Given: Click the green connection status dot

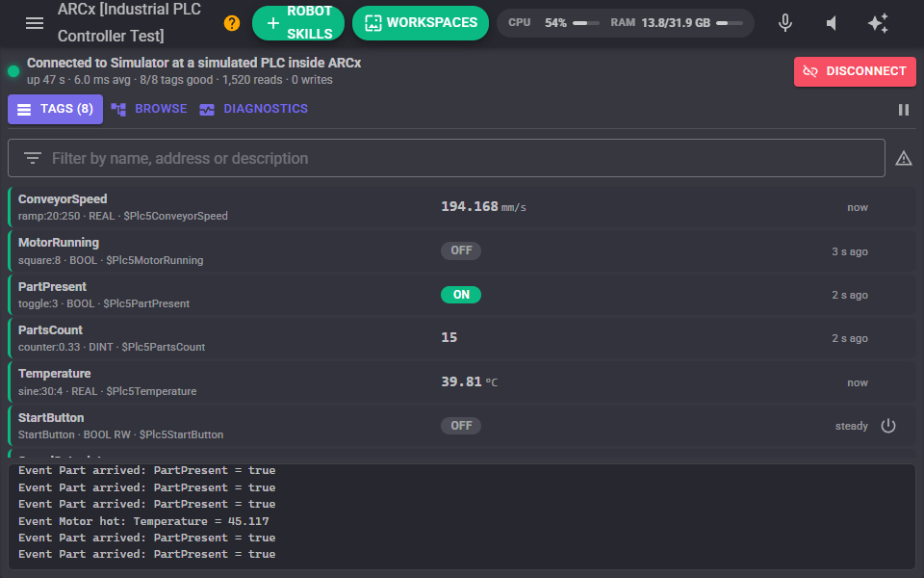Looking at the screenshot, I should (x=13, y=71).
